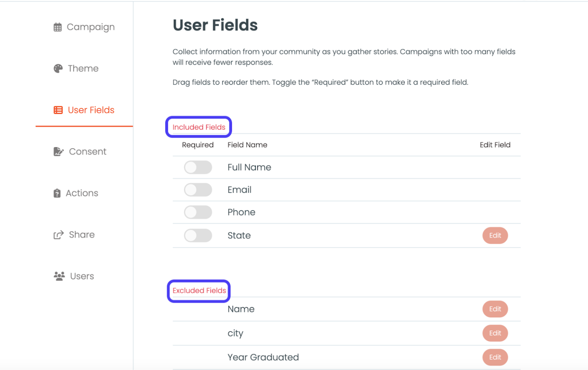
Task: Click the Excluded Fields label
Action: (x=199, y=291)
